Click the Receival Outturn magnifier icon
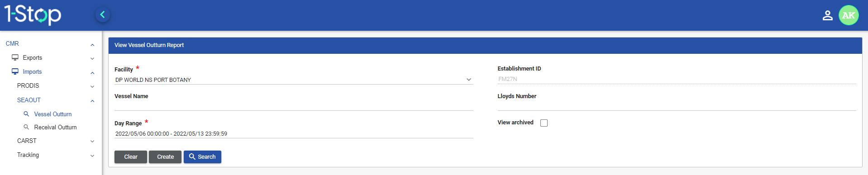The image size is (868, 175). (x=26, y=127)
